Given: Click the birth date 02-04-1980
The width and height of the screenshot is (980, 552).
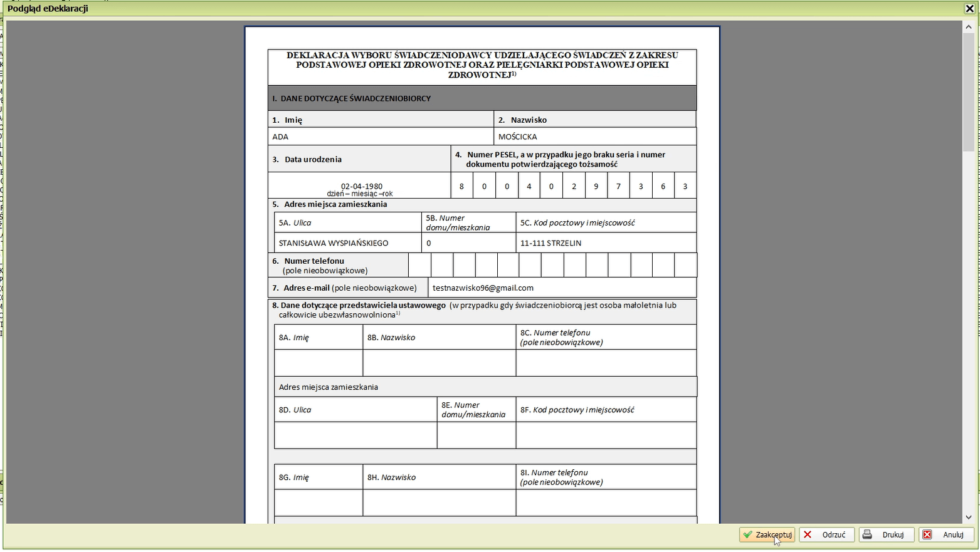Looking at the screenshot, I should tap(362, 186).
